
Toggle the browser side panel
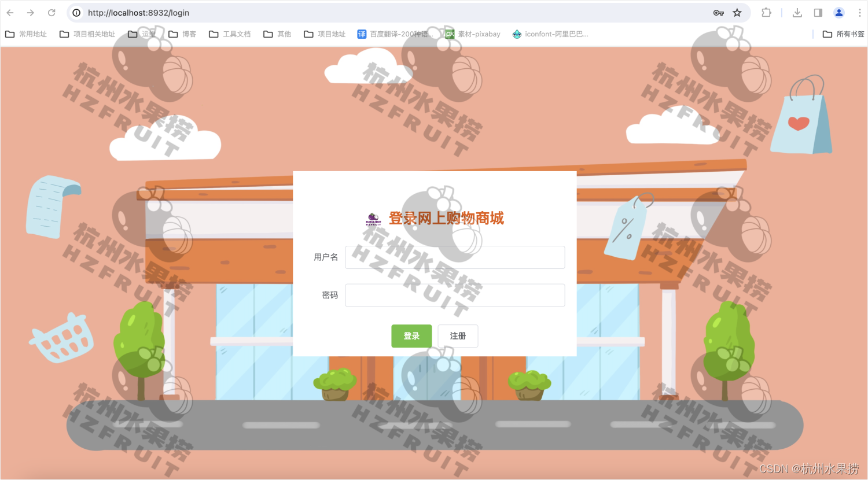[x=818, y=13]
